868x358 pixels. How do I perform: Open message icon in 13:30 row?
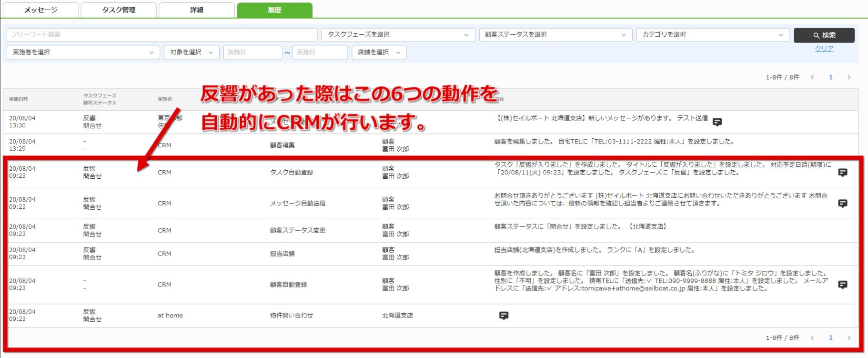[717, 122]
